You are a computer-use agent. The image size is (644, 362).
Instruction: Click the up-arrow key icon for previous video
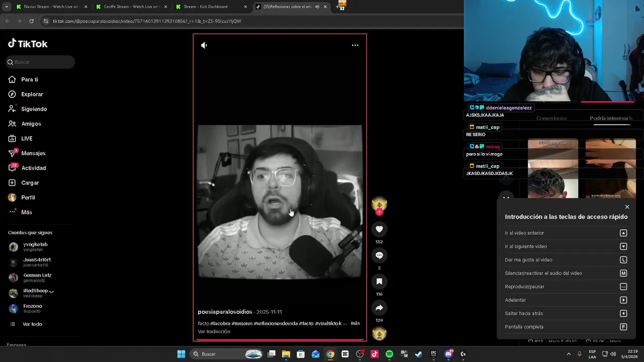tap(623, 233)
